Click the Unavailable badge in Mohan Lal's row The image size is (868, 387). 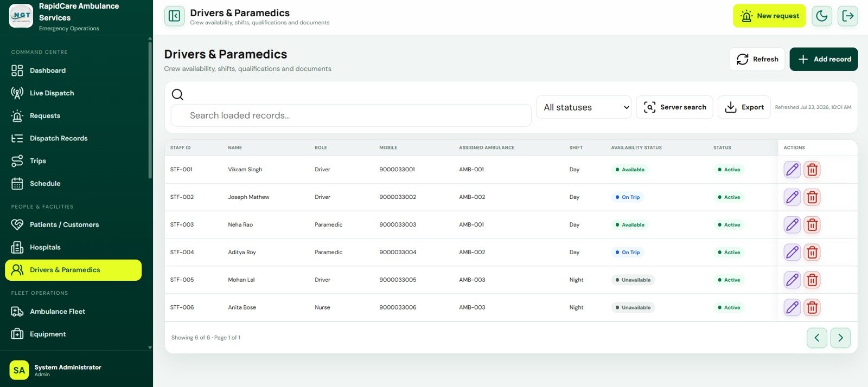[633, 280]
